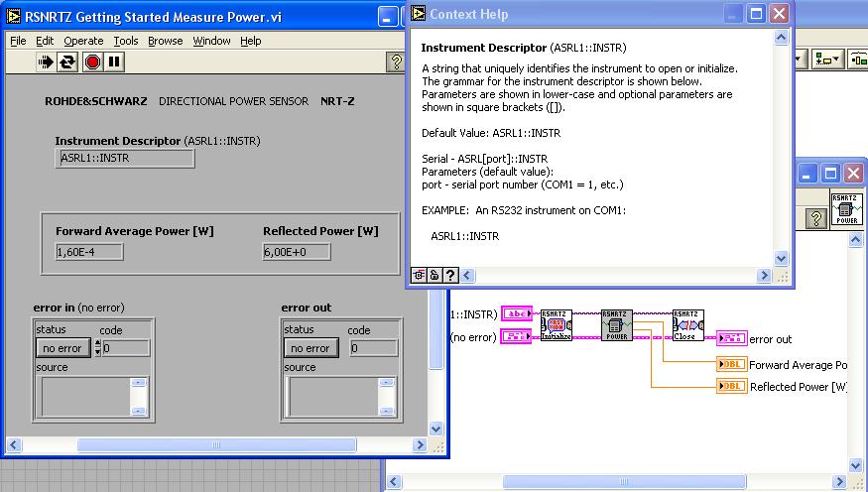Select the Forward Average Power DBL terminal
The width and height of the screenshot is (868, 492).
pos(731,364)
